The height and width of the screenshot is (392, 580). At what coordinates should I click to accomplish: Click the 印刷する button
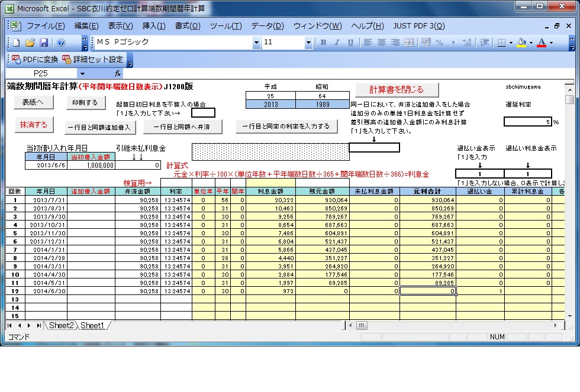pos(85,102)
